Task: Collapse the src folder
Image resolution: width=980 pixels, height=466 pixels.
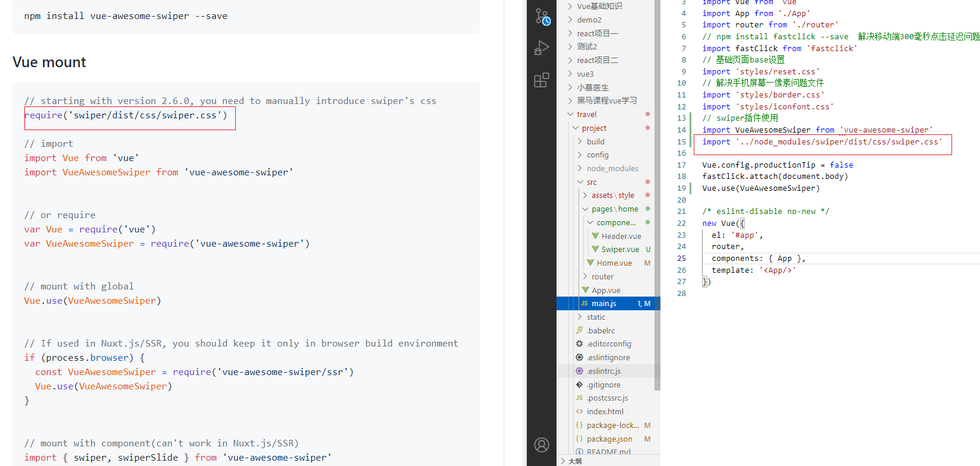Action: [580, 182]
